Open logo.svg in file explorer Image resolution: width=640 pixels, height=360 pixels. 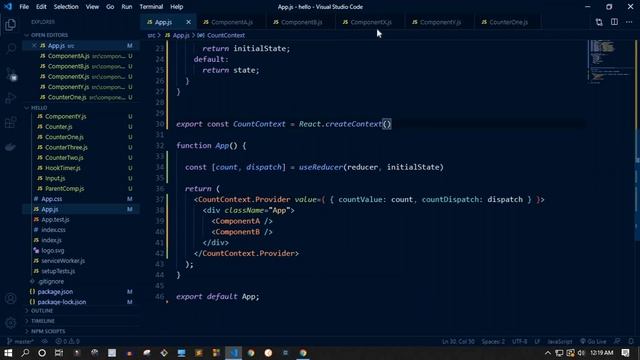click(81, 250)
